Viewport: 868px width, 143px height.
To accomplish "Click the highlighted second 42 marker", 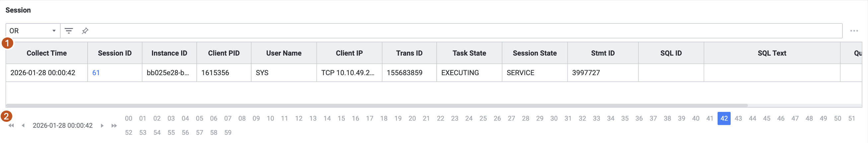I will click(x=724, y=119).
